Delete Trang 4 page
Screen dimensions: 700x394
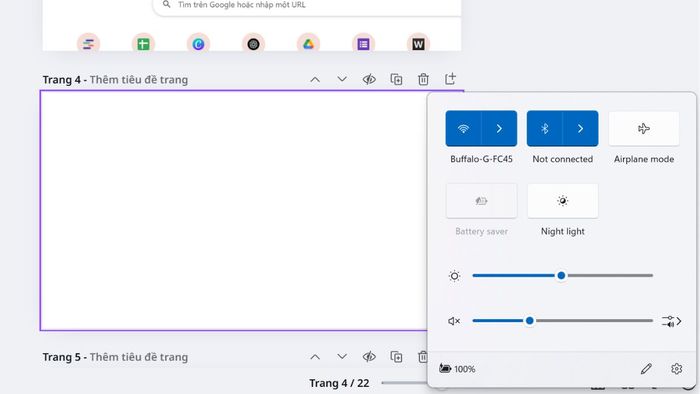point(423,79)
